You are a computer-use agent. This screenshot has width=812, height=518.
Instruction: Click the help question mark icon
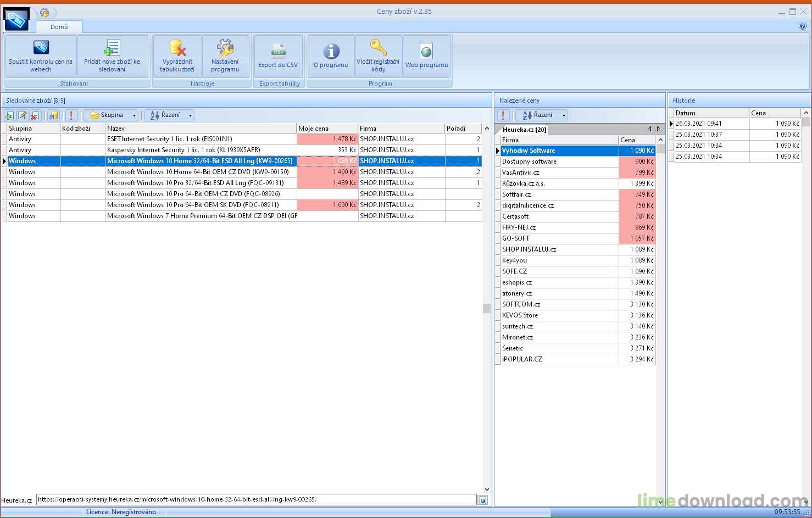point(803,26)
